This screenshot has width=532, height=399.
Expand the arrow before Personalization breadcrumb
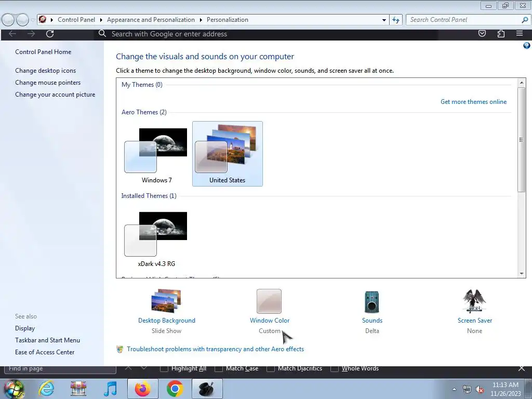[201, 20]
